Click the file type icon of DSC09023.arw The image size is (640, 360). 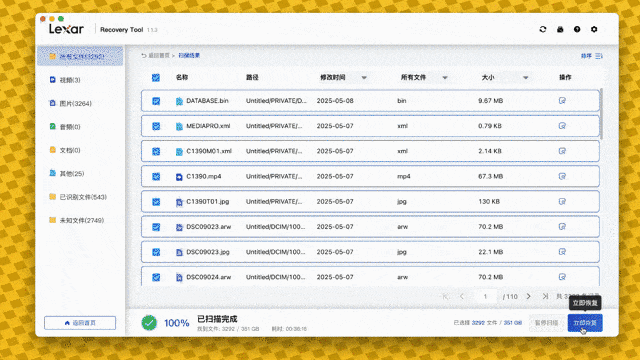179,227
